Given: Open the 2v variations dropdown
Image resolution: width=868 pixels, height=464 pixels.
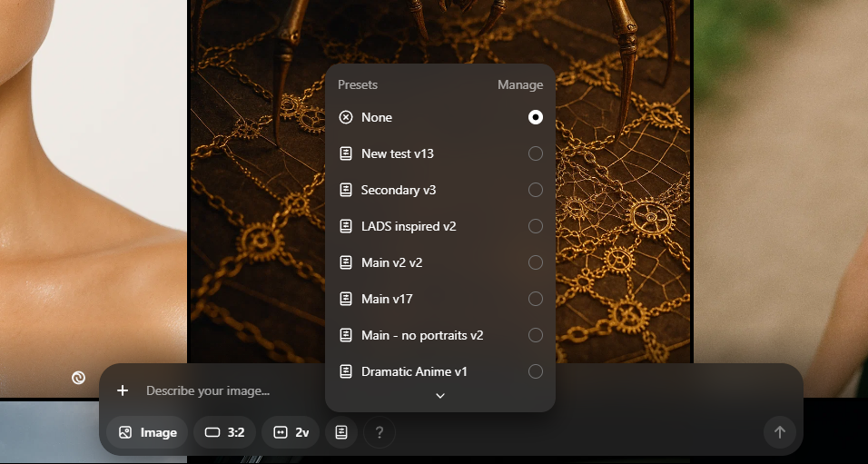Looking at the screenshot, I should (291, 432).
